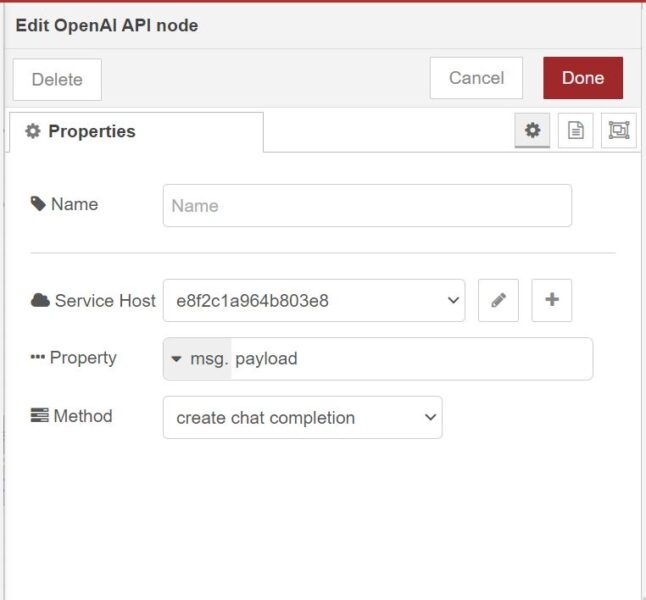Image resolution: width=646 pixels, height=600 pixels.
Task: Click the Service Host label text
Action: pos(105,300)
